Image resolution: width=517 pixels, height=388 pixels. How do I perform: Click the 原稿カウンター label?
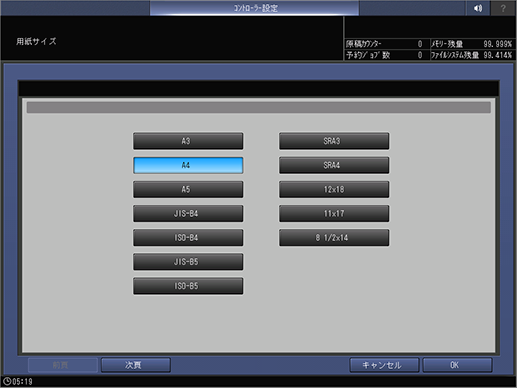364,44
